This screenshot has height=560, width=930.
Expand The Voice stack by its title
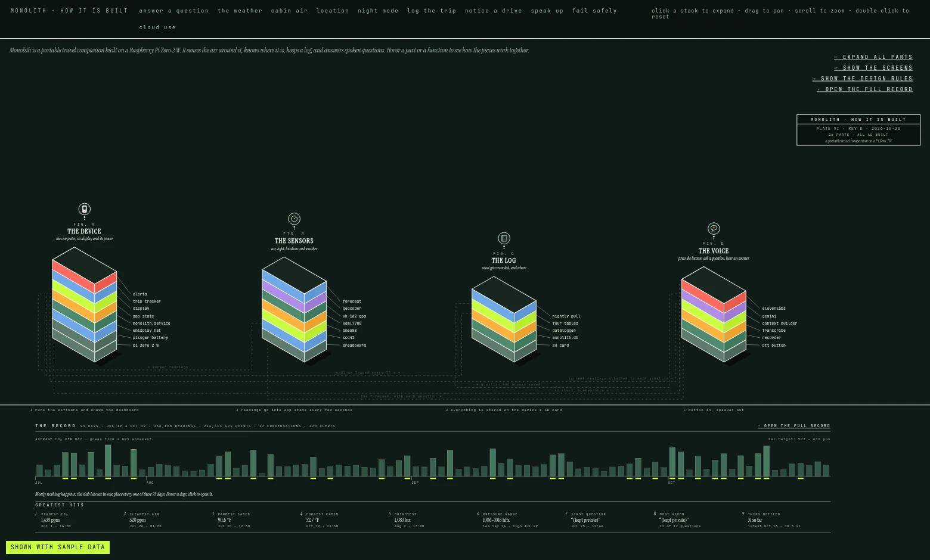click(714, 251)
